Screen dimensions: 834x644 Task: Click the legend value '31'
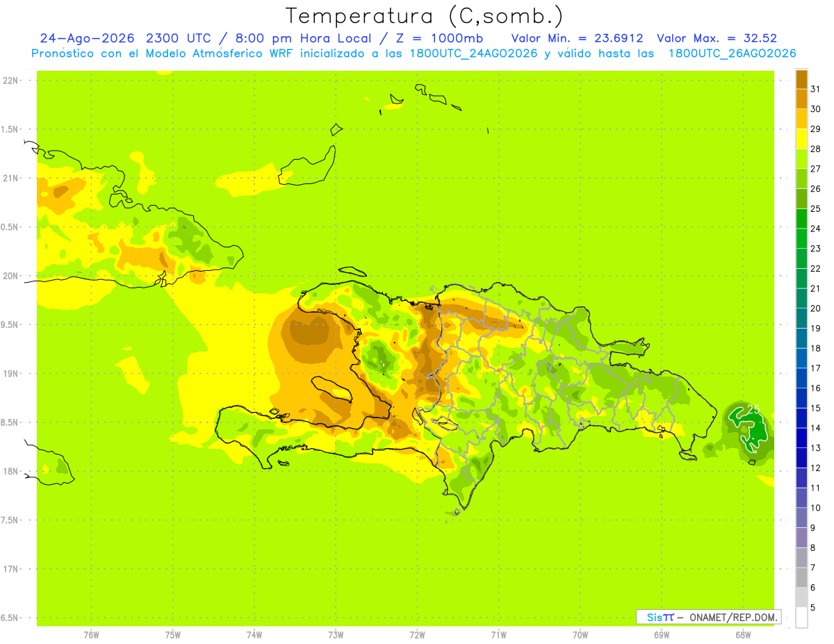[x=816, y=89]
